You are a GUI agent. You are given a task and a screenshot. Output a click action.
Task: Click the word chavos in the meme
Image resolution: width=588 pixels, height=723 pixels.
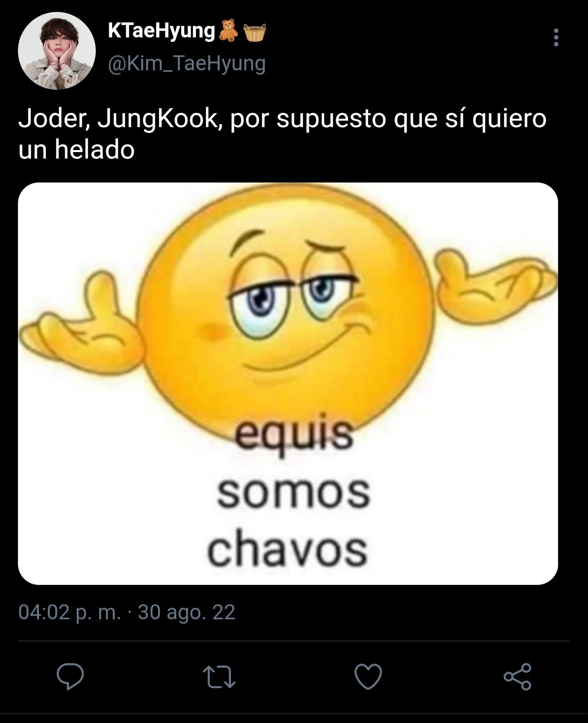[288, 549]
